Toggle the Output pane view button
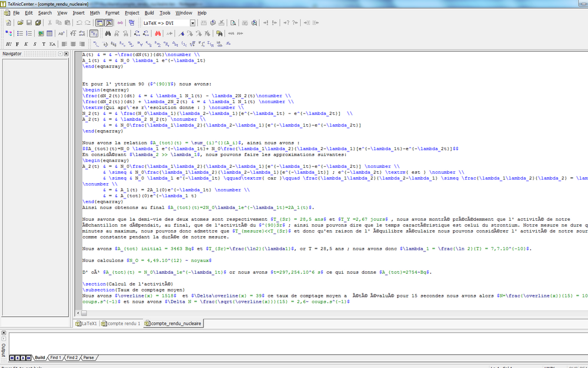The image size is (588, 368). click(109, 23)
